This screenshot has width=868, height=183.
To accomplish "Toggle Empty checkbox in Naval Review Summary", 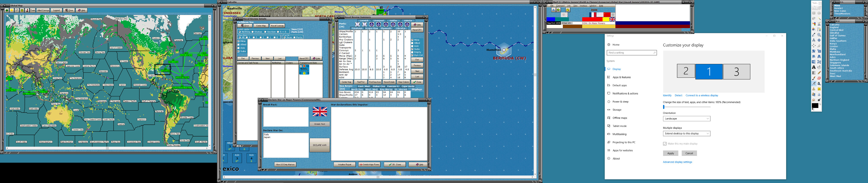I will click(x=412, y=52).
